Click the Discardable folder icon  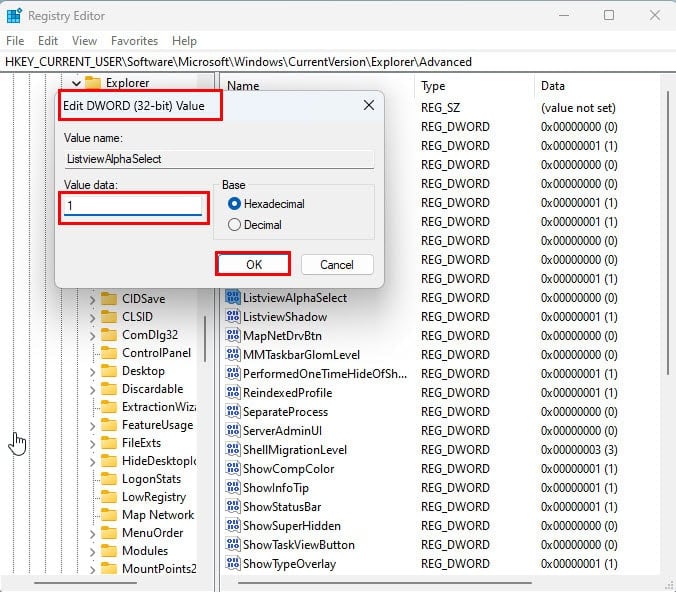[109, 389]
